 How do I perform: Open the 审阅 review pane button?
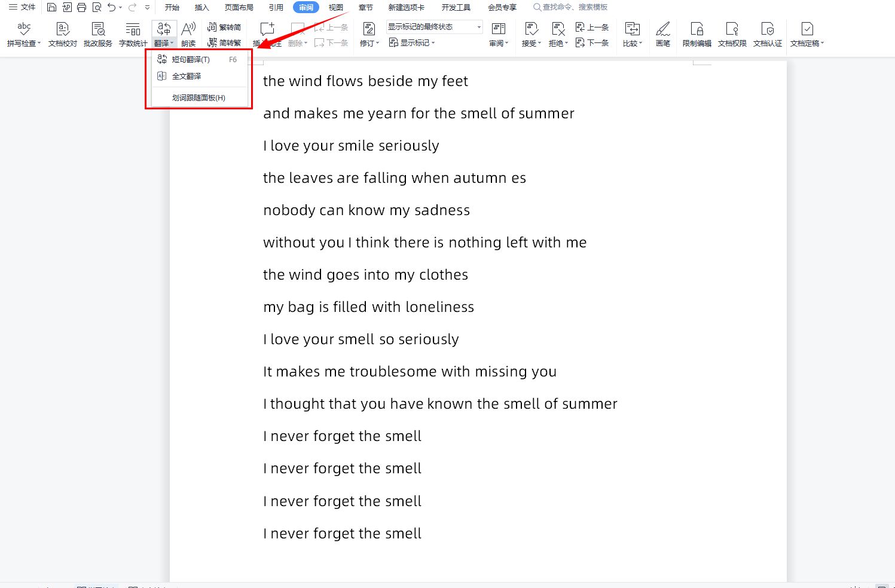coord(499,34)
